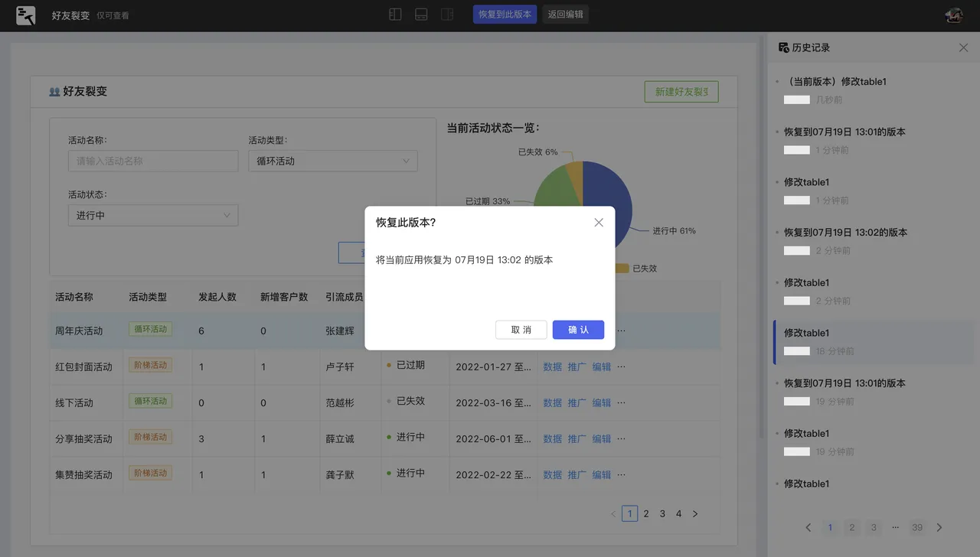
Task: Go to table page 4
Action: 678,513
